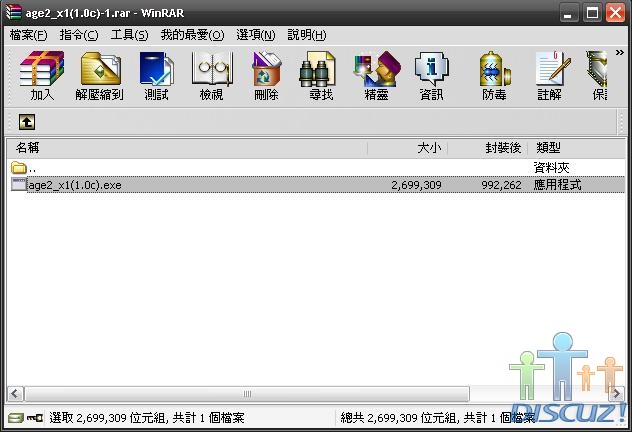Sort by 類型 column header
The width and height of the screenshot is (632, 432).
pyautogui.click(x=576, y=148)
